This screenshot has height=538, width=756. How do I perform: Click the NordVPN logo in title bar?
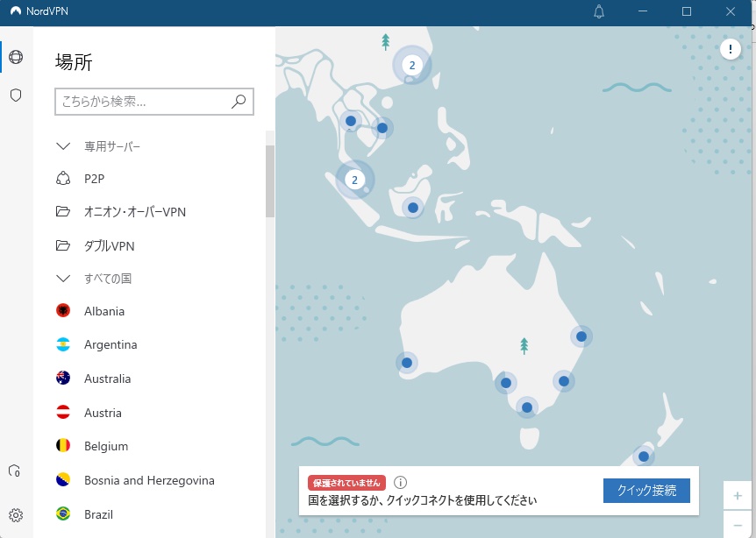point(16,11)
